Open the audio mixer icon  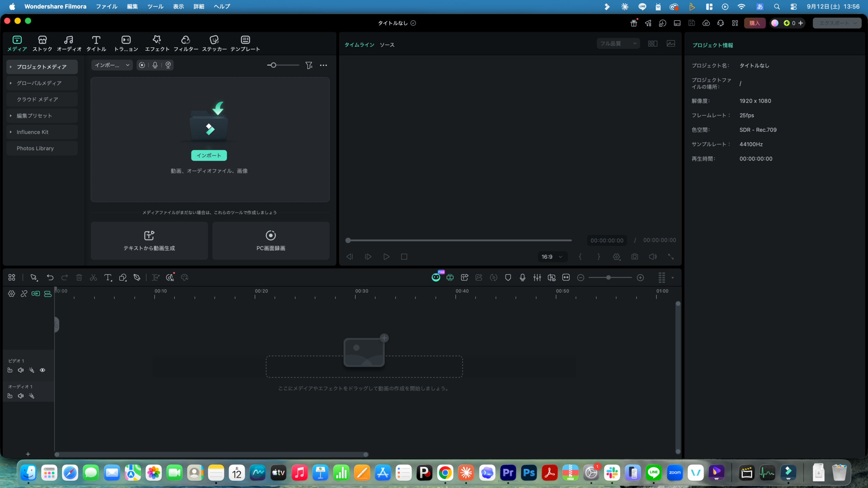pyautogui.click(x=537, y=278)
